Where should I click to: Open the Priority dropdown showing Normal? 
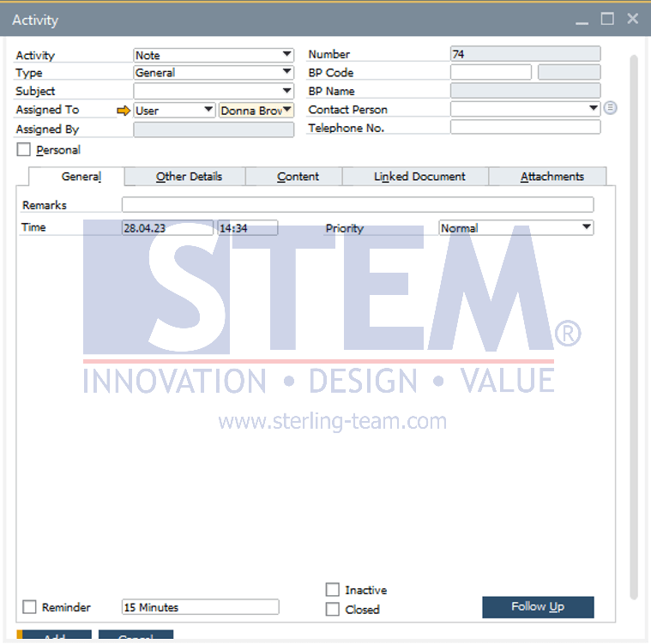pyautogui.click(x=516, y=227)
